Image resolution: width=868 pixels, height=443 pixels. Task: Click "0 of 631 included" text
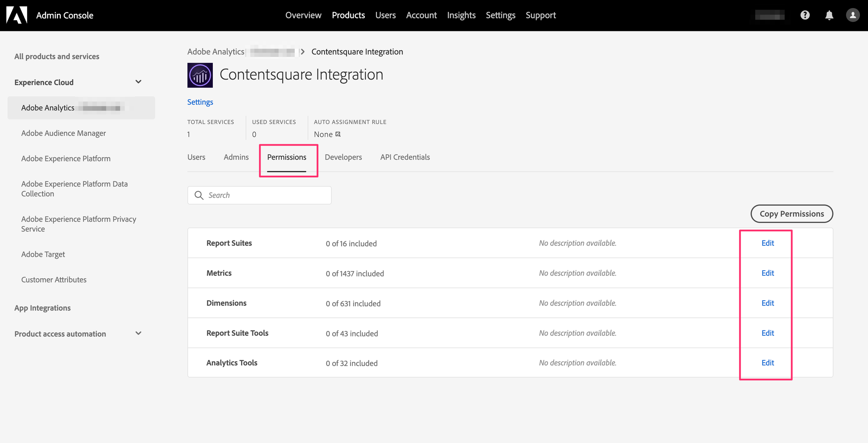(x=353, y=303)
